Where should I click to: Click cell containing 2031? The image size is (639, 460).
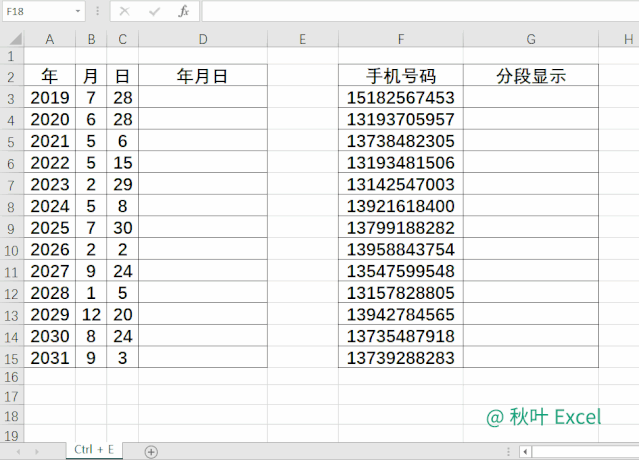(x=50, y=358)
